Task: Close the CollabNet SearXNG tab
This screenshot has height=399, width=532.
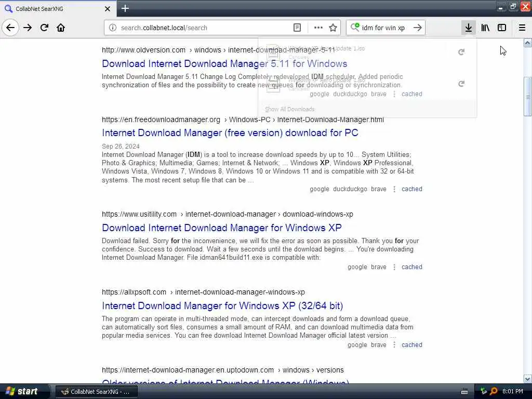Action: point(108,9)
